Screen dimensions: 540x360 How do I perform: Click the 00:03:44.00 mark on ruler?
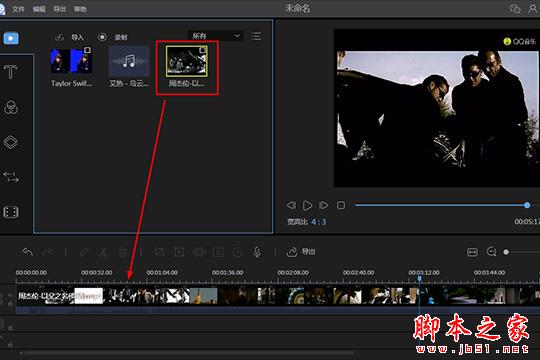pyautogui.click(x=489, y=272)
